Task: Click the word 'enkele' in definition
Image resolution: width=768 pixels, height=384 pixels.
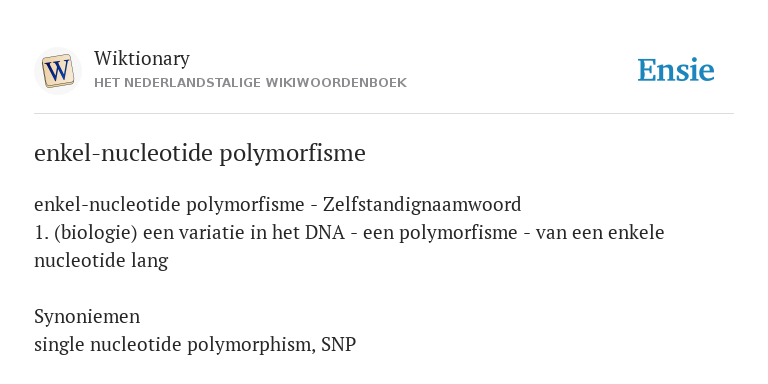Action: 636,233
